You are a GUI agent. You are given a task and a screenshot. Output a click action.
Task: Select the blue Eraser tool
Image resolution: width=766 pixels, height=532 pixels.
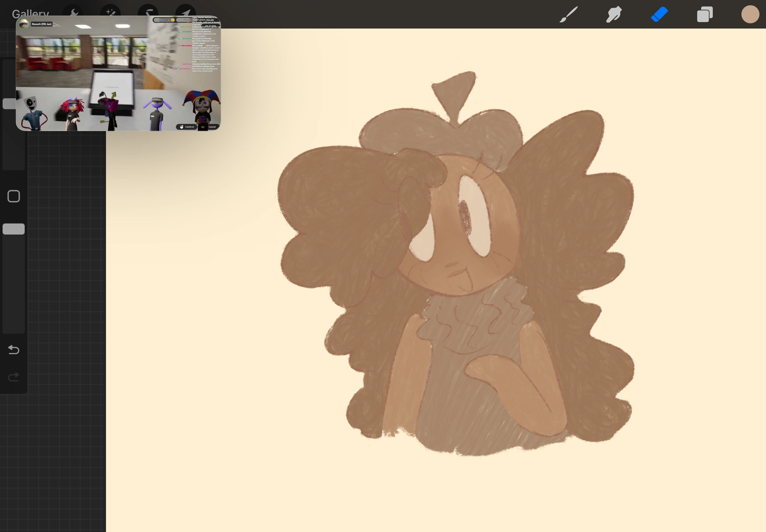(x=659, y=14)
